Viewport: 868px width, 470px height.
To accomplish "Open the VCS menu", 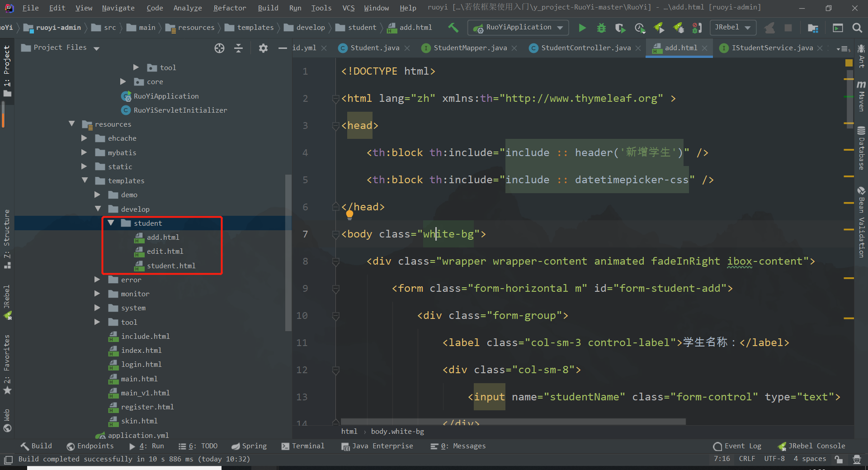I will point(349,8).
